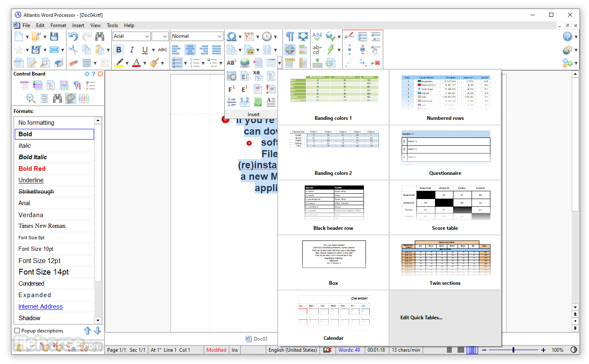Click the fullscreen monitor icon

click(303, 37)
